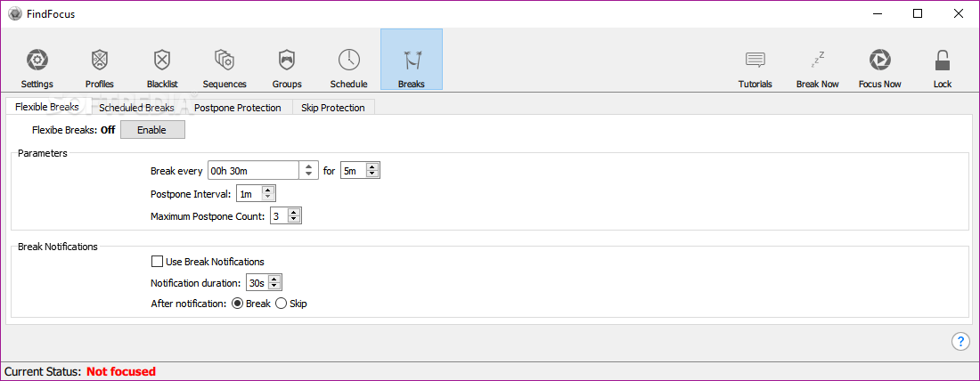Click the Enable button for Flexible Breaks

click(x=152, y=130)
